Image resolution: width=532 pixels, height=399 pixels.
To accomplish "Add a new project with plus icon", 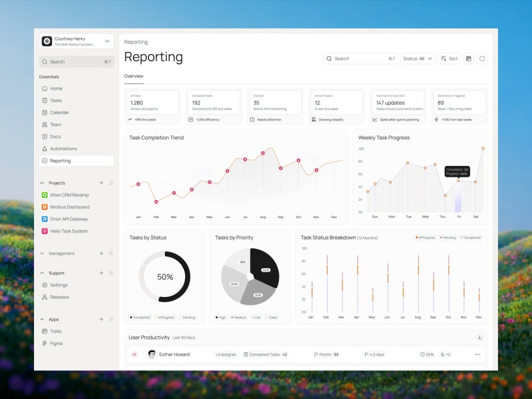I will [x=101, y=183].
